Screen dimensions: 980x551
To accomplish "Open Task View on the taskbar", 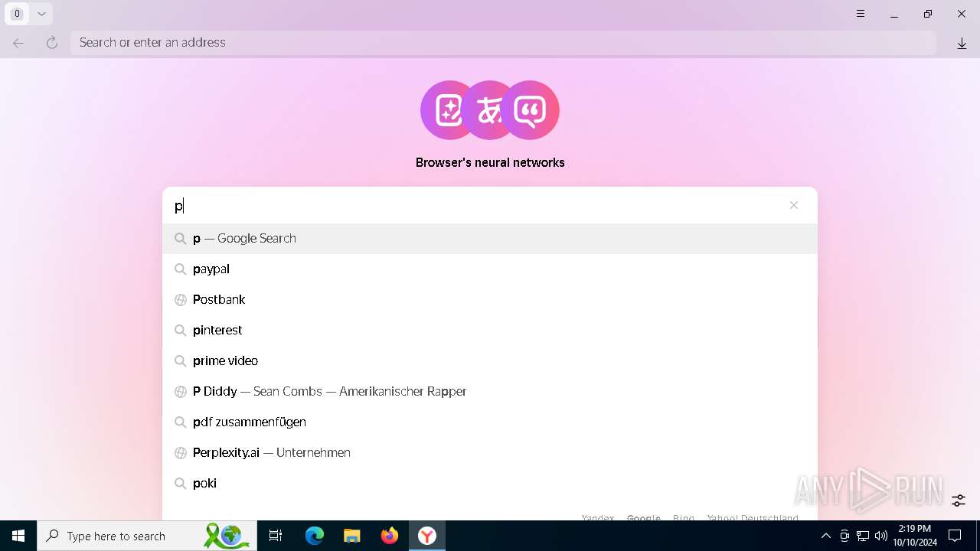I will [x=276, y=536].
